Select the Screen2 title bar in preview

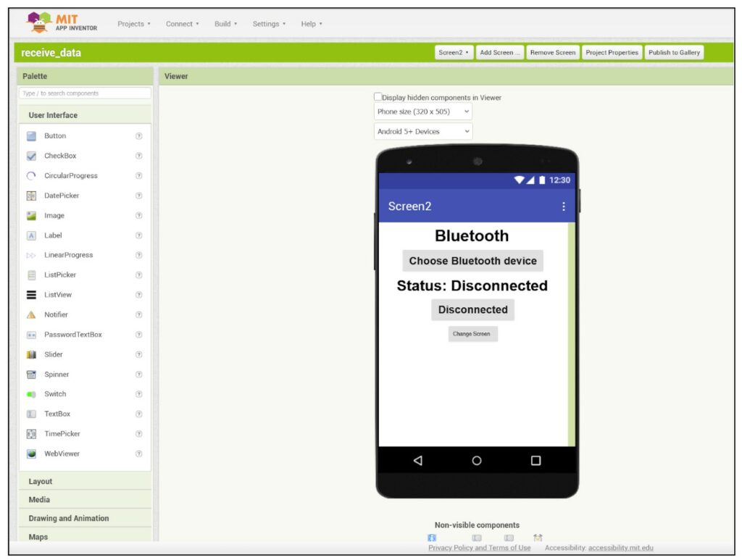pos(477,206)
